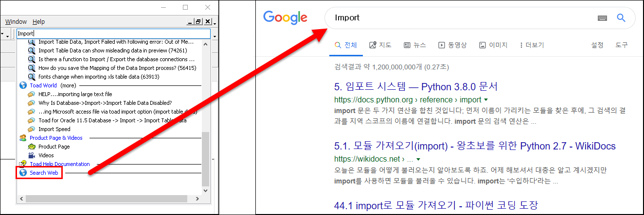
Task: Open the Videos entry
Action: (x=46, y=155)
